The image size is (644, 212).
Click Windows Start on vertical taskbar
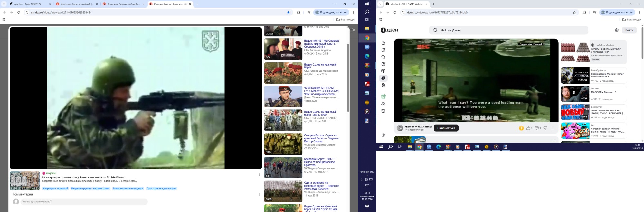tap(367, 4)
